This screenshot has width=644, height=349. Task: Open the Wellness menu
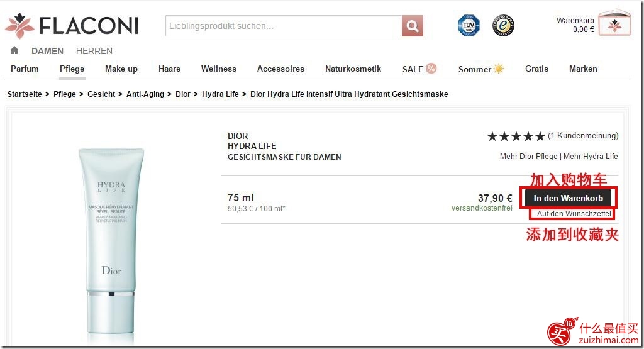click(218, 69)
